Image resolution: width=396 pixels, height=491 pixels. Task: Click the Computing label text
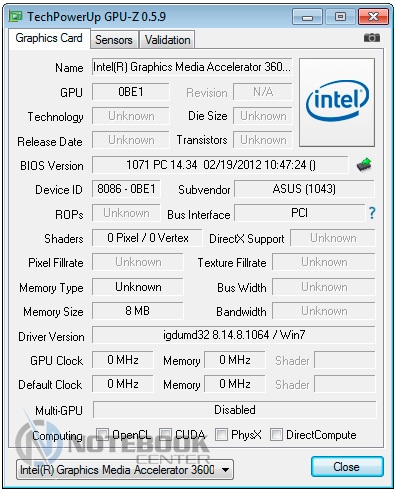[57, 436]
